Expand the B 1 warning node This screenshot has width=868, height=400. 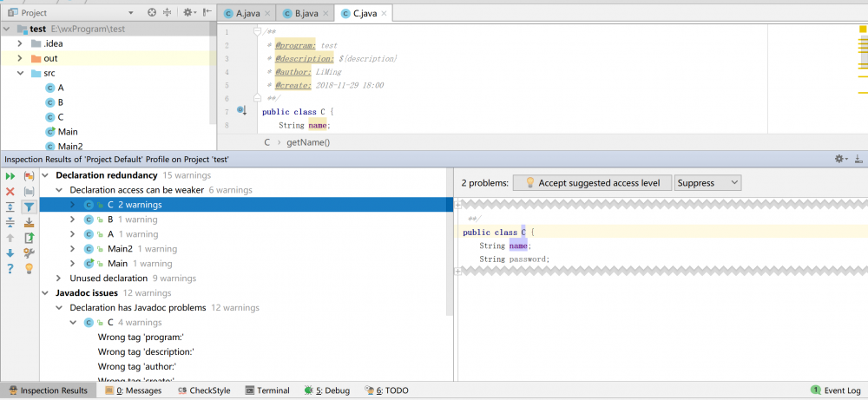[x=73, y=220]
